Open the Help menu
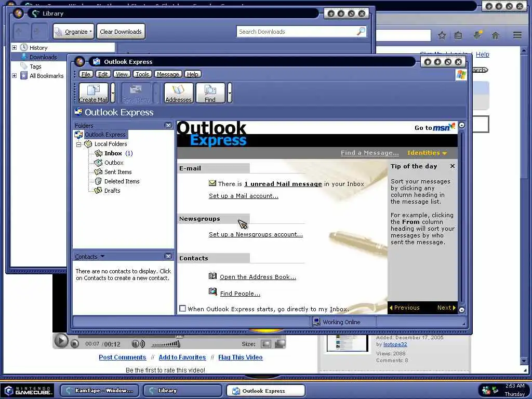The image size is (532, 399). click(193, 74)
